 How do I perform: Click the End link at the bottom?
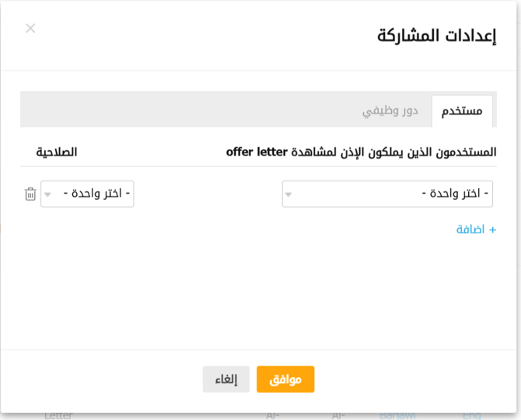click(x=471, y=416)
